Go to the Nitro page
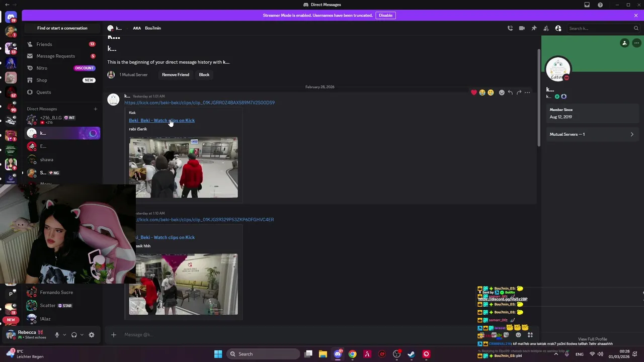644x362 pixels. [62, 68]
